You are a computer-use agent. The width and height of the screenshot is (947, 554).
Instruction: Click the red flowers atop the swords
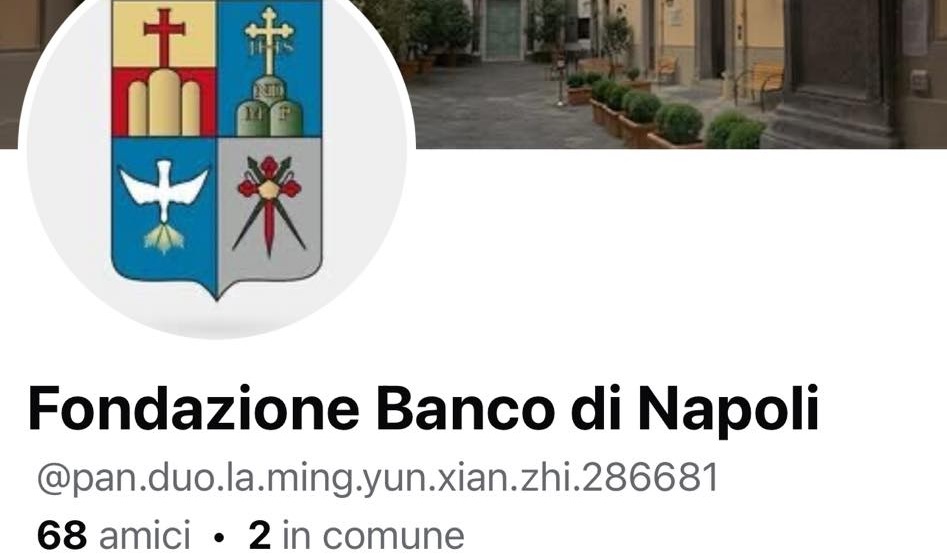[x=269, y=179]
